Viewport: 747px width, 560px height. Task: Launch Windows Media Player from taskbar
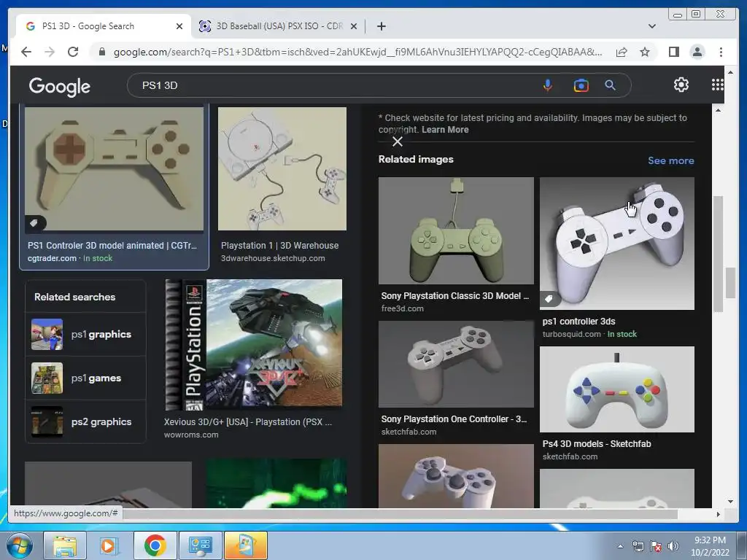coord(109,545)
